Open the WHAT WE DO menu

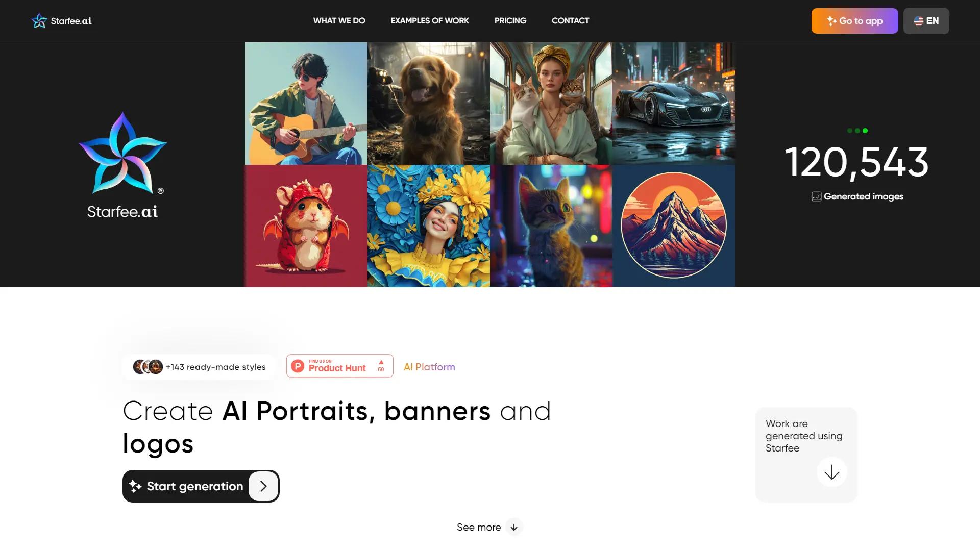pos(339,21)
